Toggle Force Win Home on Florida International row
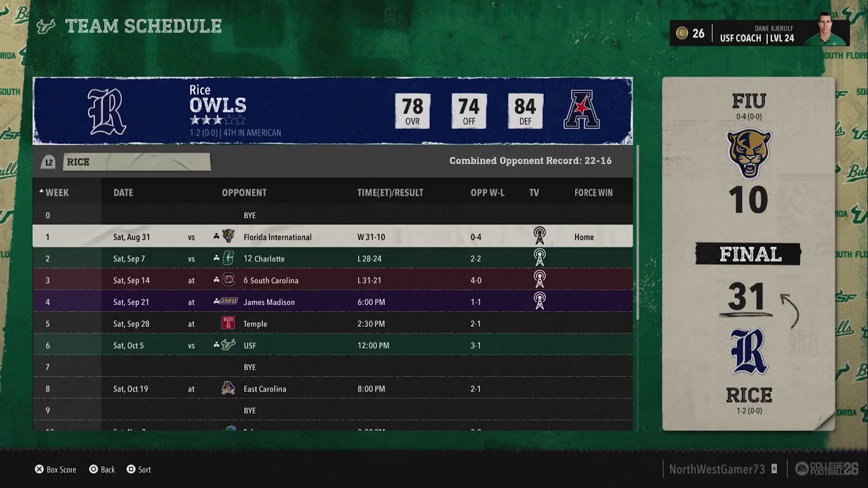 584,237
